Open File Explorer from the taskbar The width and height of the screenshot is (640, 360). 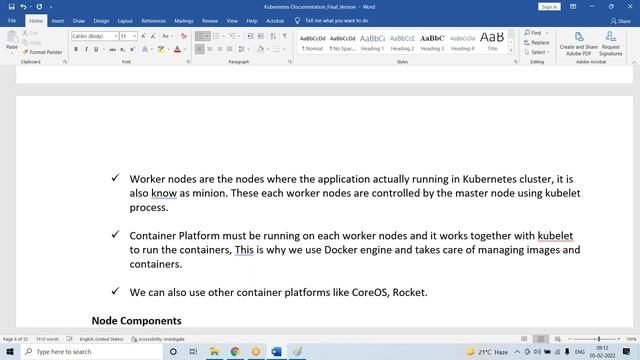pos(214,351)
